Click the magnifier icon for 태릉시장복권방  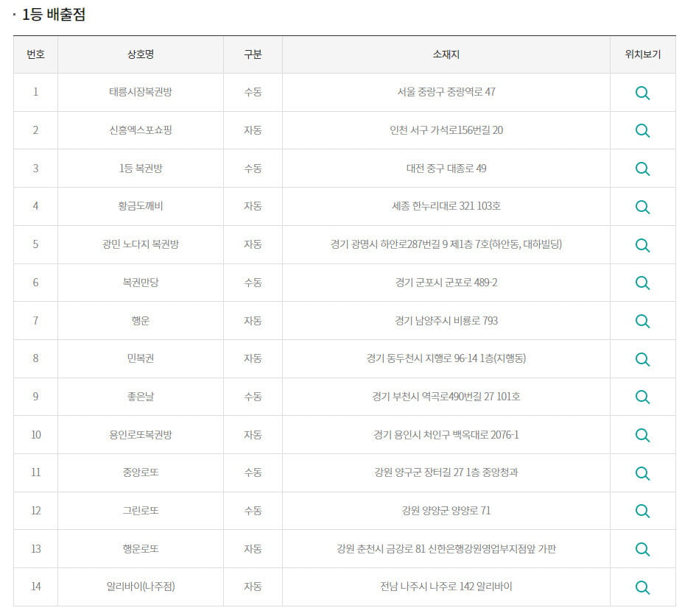(x=642, y=93)
